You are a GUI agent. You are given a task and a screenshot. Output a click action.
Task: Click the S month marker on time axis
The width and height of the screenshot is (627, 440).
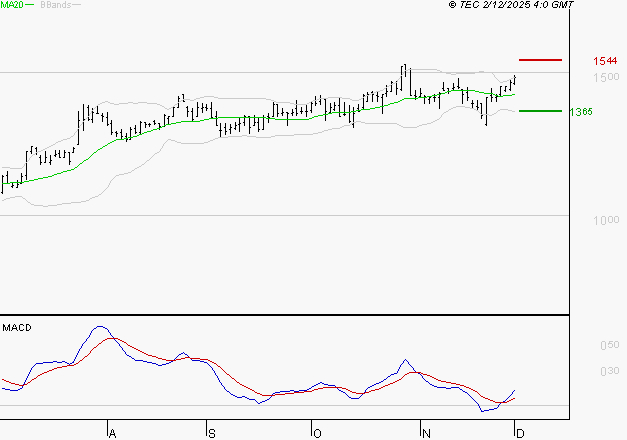tap(212, 434)
